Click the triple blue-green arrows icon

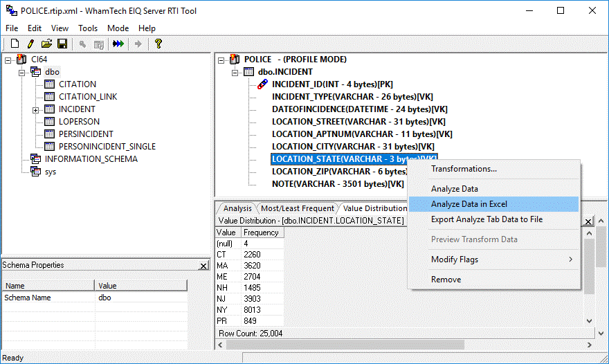click(x=118, y=44)
